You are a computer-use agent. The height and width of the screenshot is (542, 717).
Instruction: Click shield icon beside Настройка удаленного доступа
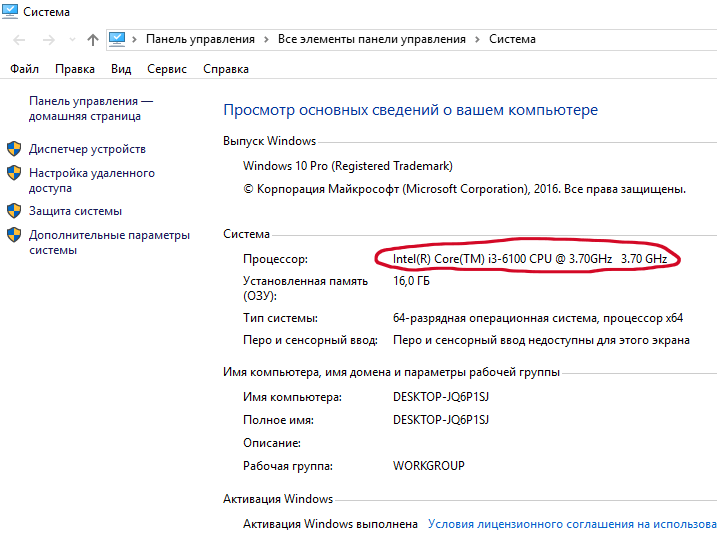coord(14,172)
